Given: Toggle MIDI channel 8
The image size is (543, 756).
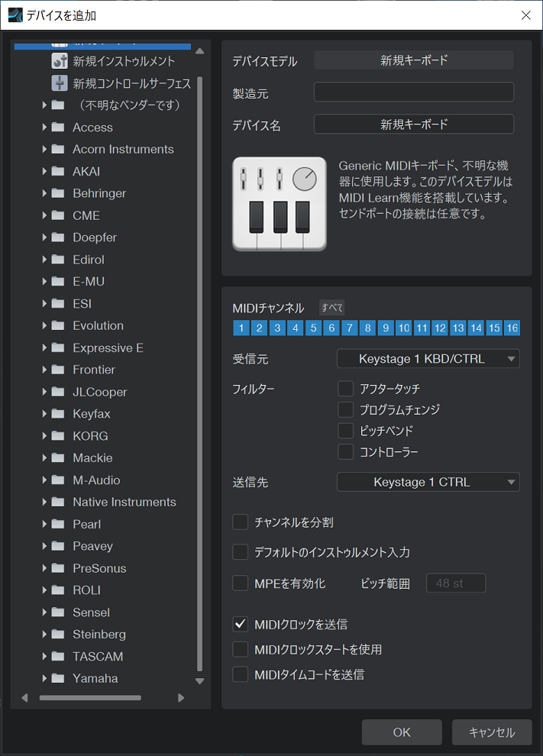Looking at the screenshot, I should pyautogui.click(x=367, y=328).
